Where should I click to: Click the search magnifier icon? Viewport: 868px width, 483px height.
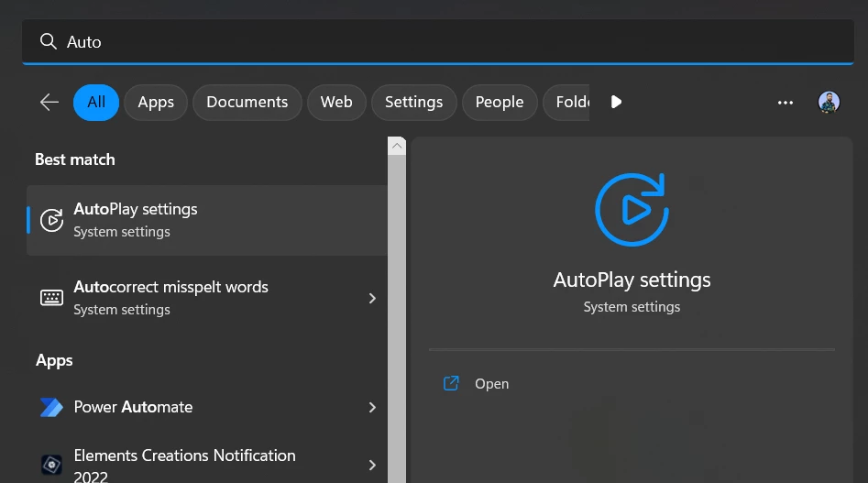click(x=49, y=41)
